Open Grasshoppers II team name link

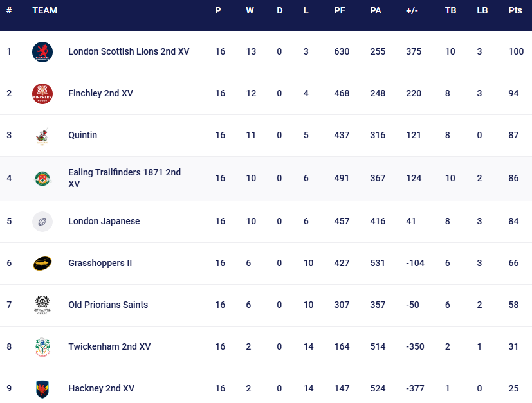(100, 264)
